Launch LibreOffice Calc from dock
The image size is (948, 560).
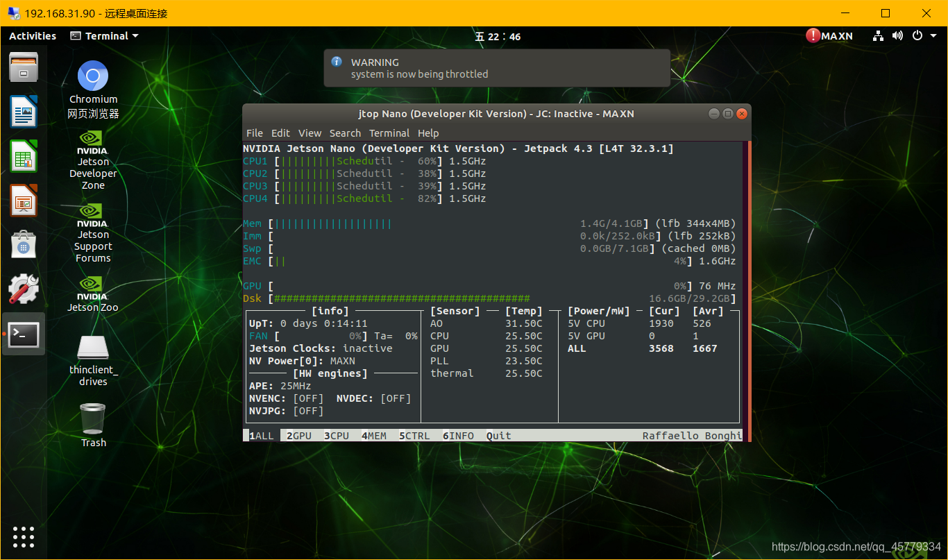click(24, 155)
